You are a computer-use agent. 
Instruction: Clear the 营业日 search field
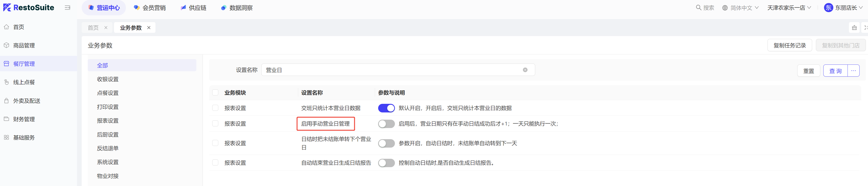click(525, 70)
